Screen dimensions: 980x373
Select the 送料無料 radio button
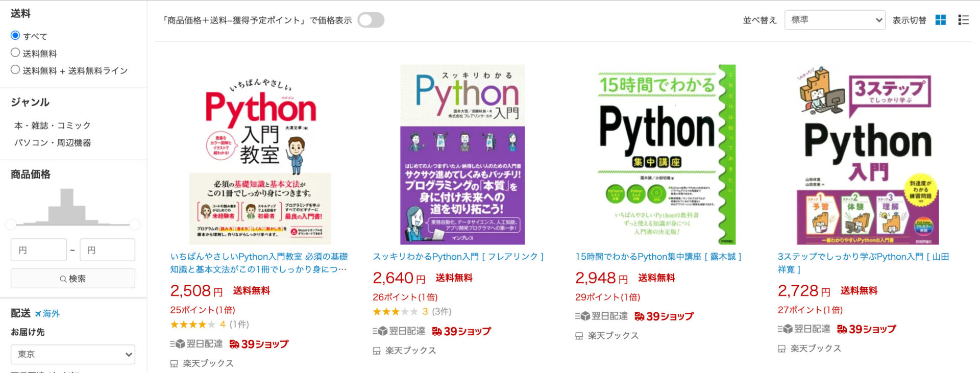(x=15, y=53)
